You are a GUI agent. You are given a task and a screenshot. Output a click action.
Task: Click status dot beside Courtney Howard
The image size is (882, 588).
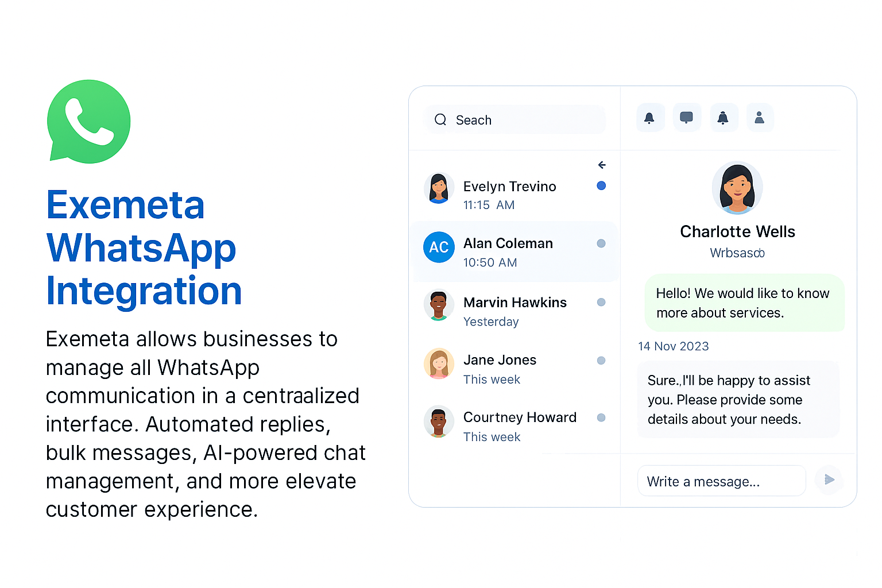point(601,417)
